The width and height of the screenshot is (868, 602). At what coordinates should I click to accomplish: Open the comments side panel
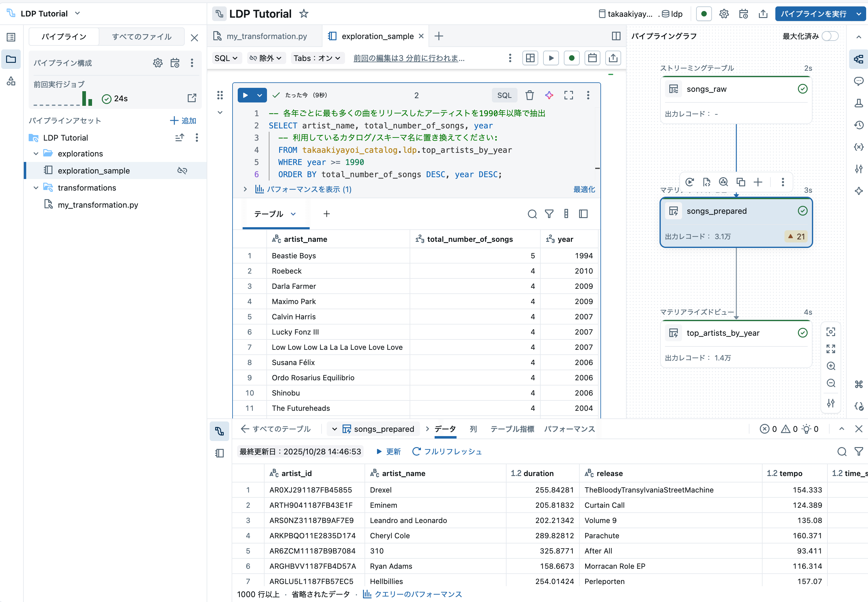(859, 81)
